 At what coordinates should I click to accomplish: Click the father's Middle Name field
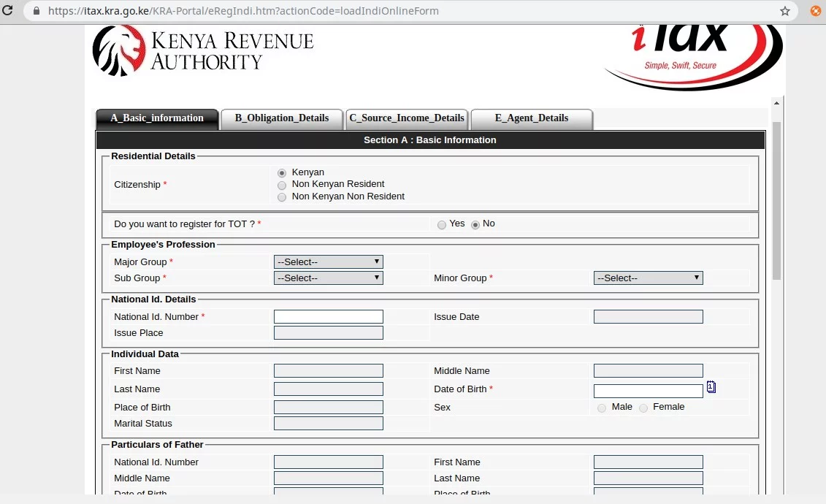point(328,478)
